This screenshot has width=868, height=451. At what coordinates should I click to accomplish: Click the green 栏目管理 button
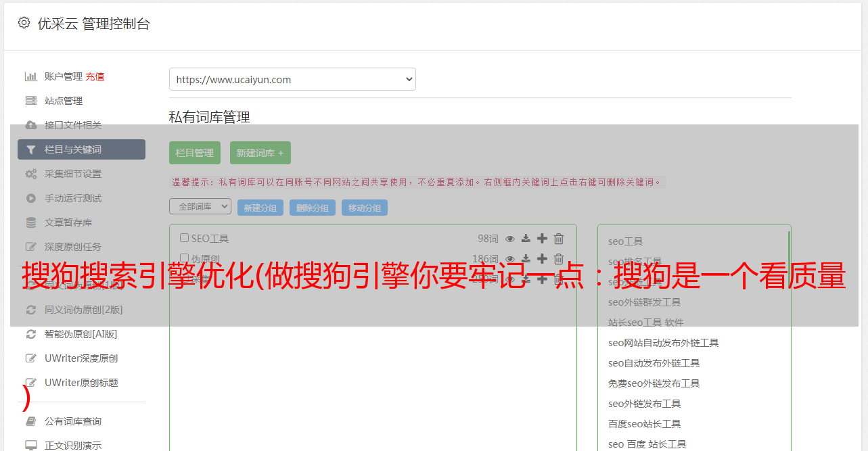click(195, 153)
